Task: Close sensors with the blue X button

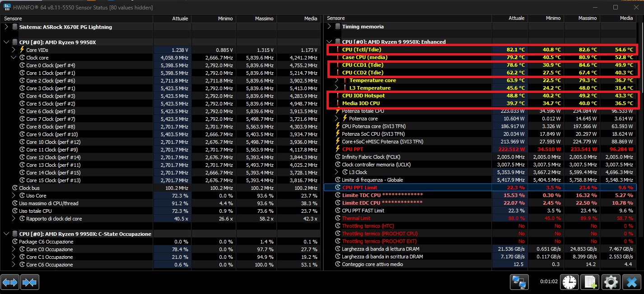Action: 631,282
